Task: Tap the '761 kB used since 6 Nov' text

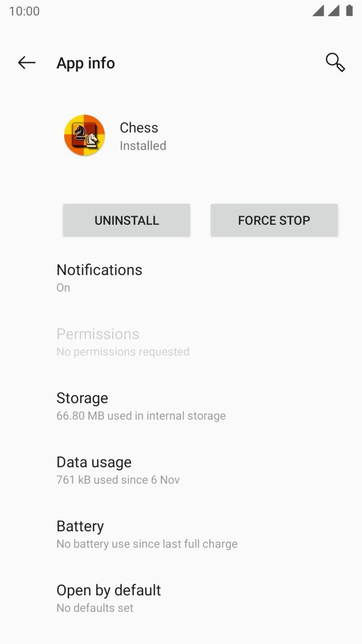Action: [118, 480]
